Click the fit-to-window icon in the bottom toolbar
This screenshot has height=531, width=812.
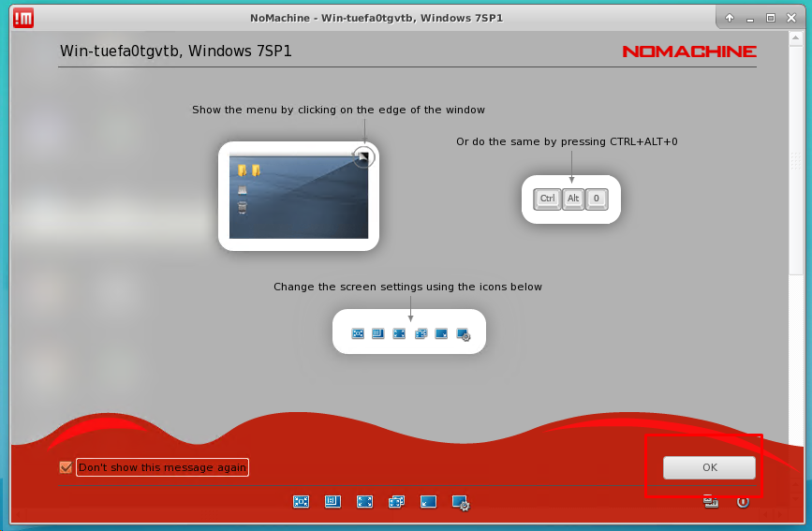pos(301,502)
